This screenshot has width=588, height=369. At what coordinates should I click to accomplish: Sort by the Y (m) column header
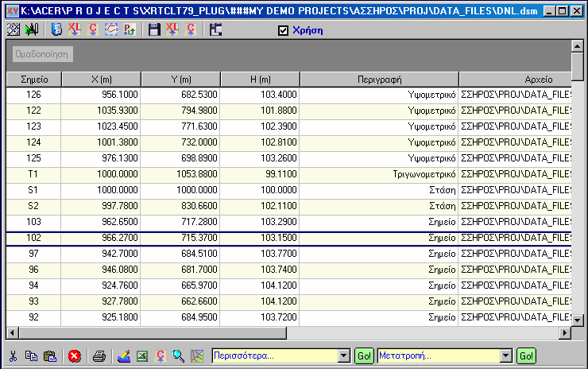[181, 80]
